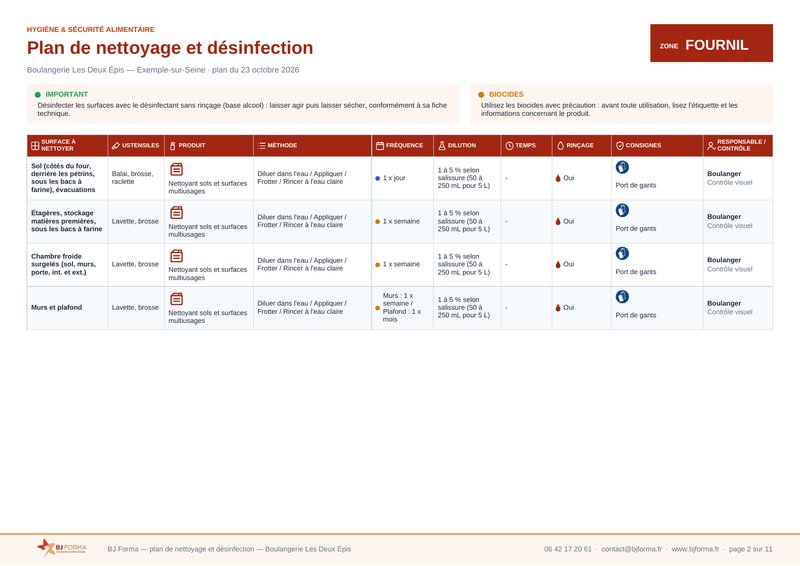800x566 pixels.
Task: Click the Boulangerie Les Deux Épis subtitle line
Action: (x=163, y=70)
